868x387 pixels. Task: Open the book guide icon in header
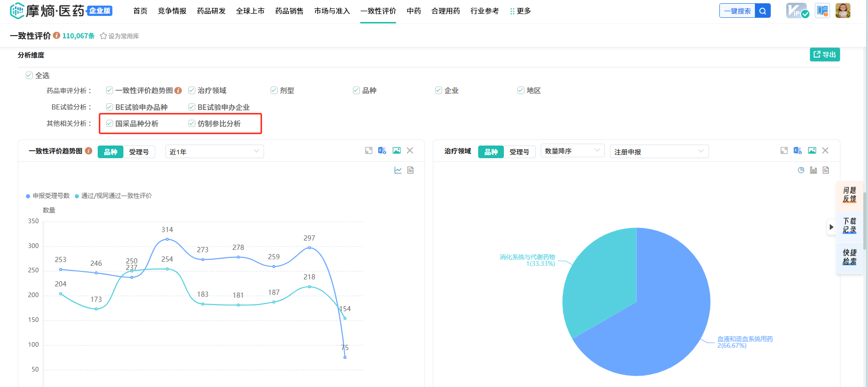click(822, 10)
